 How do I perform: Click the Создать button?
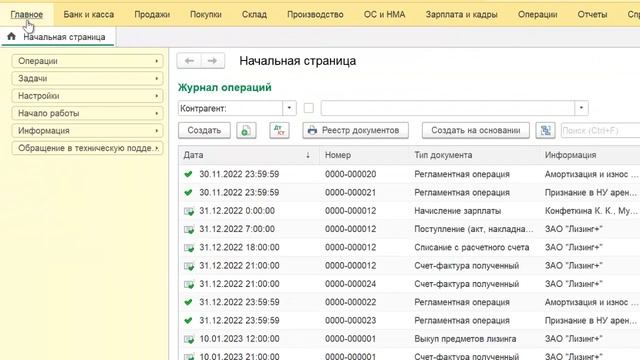coord(204,131)
